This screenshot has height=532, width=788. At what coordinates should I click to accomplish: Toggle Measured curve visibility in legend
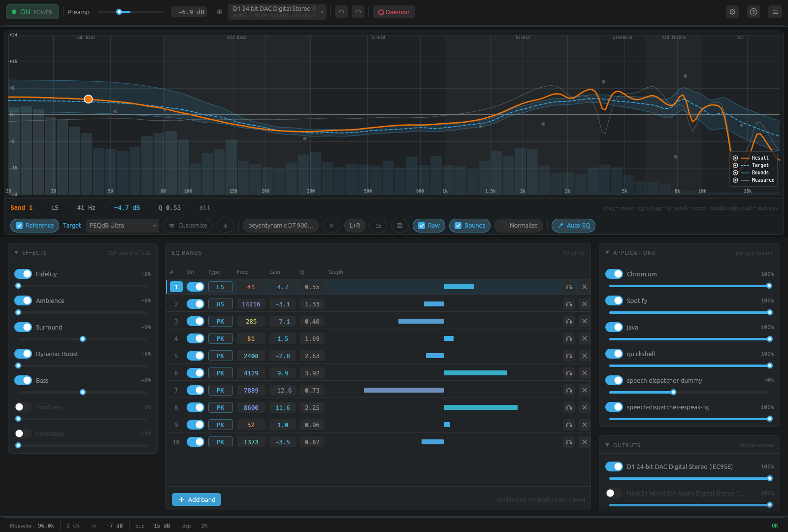(735, 180)
